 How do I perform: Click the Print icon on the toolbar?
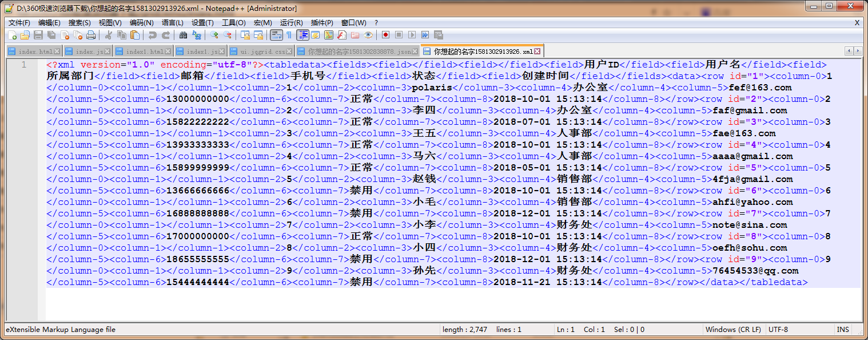tap(90, 35)
